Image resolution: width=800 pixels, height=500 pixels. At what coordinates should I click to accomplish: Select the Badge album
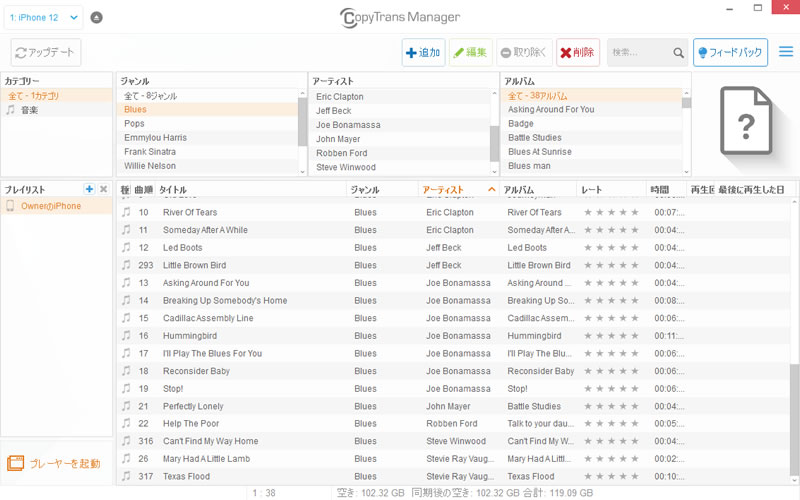tap(592, 123)
